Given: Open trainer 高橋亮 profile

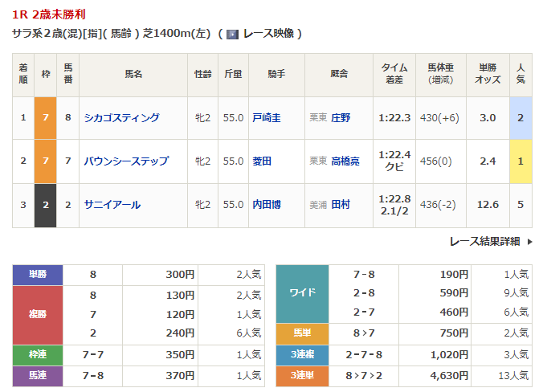Looking at the screenshot, I should 345,161.
